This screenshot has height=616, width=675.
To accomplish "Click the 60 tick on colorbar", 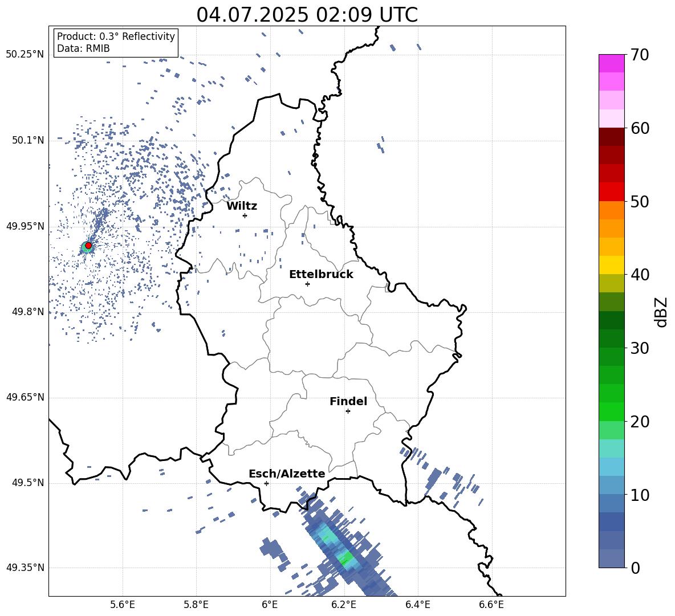I will (640, 128).
